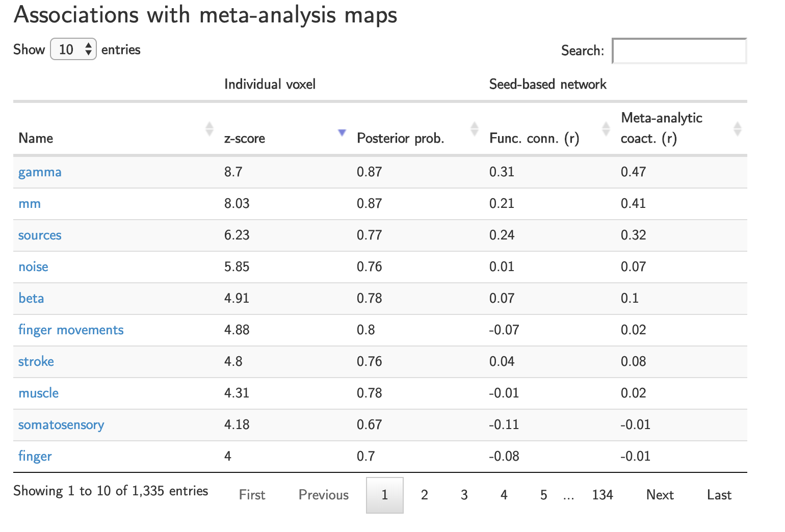This screenshot has height=532, width=785.
Task: Sort by Meta-analytic coact. (r) arrows
Action: coord(737,129)
